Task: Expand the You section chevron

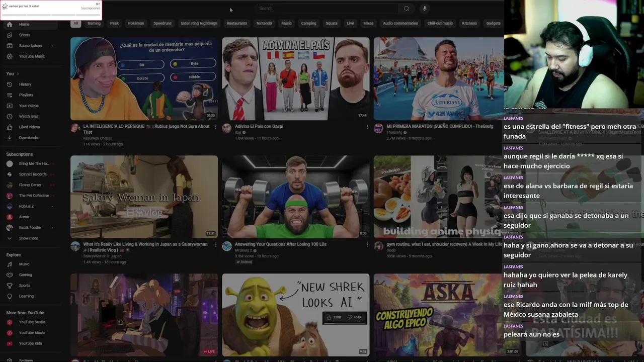Action: 18,74
